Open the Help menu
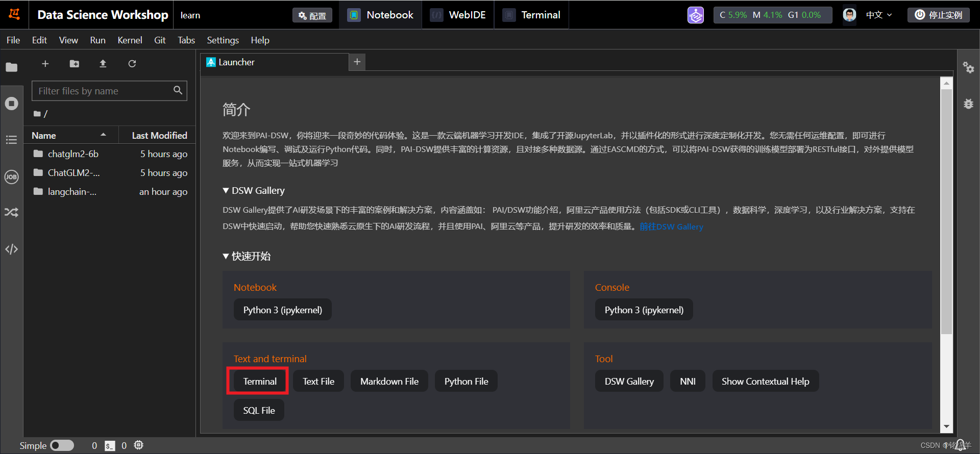Image resolution: width=980 pixels, height=454 pixels. coord(260,40)
